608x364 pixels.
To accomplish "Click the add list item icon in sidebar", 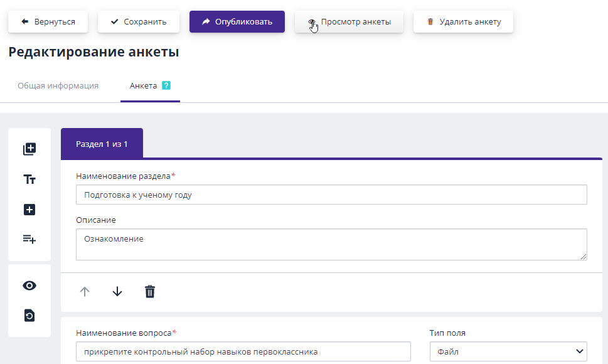I will click(x=29, y=239).
